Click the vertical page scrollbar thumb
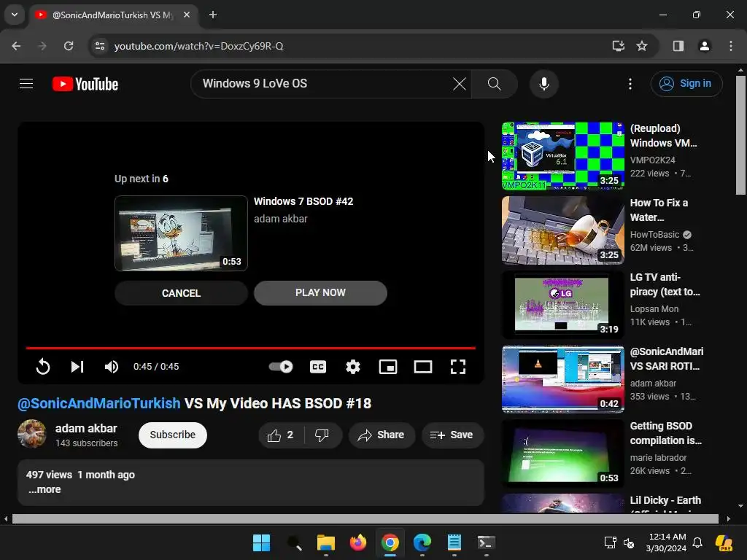The width and height of the screenshot is (747, 560). click(x=740, y=135)
